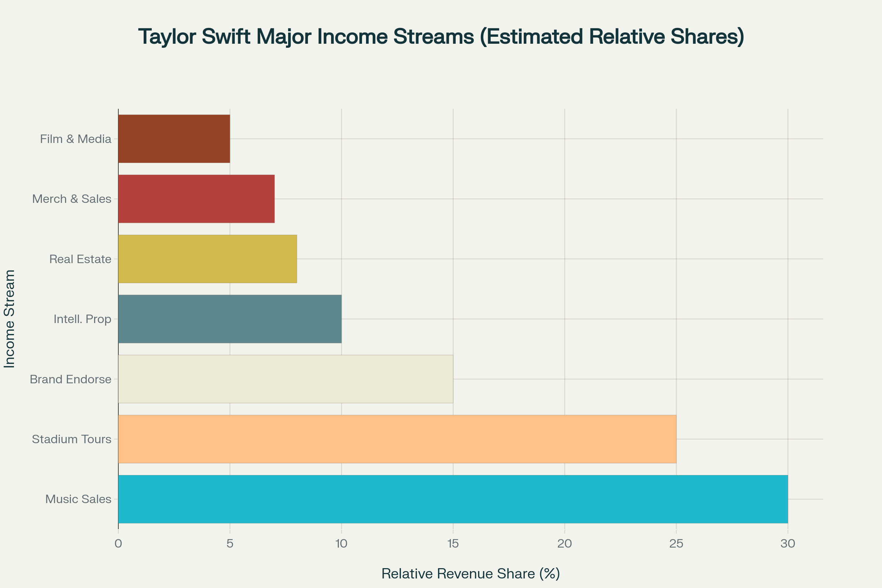Click the Stadium Tours orange bar

pyautogui.click(x=398, y=439)
